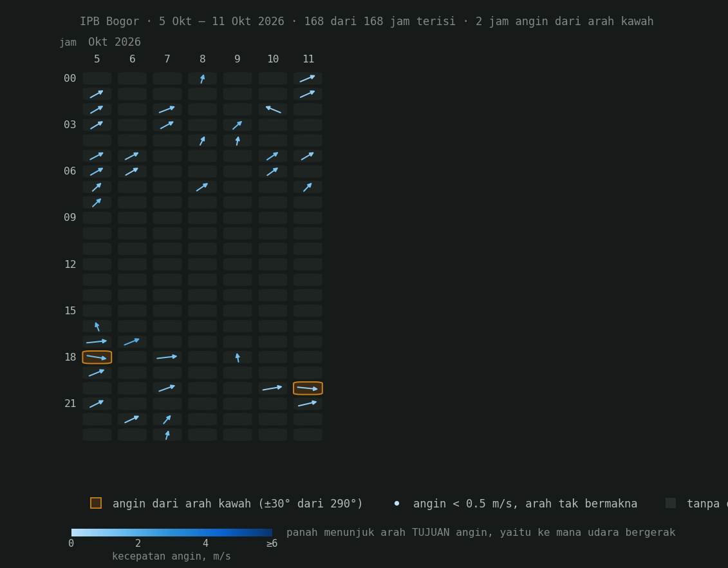This screenshot has height=568, width=728.
Task: Click the wind arrow for day 5 at hour 21
Action: click(97, 404)
